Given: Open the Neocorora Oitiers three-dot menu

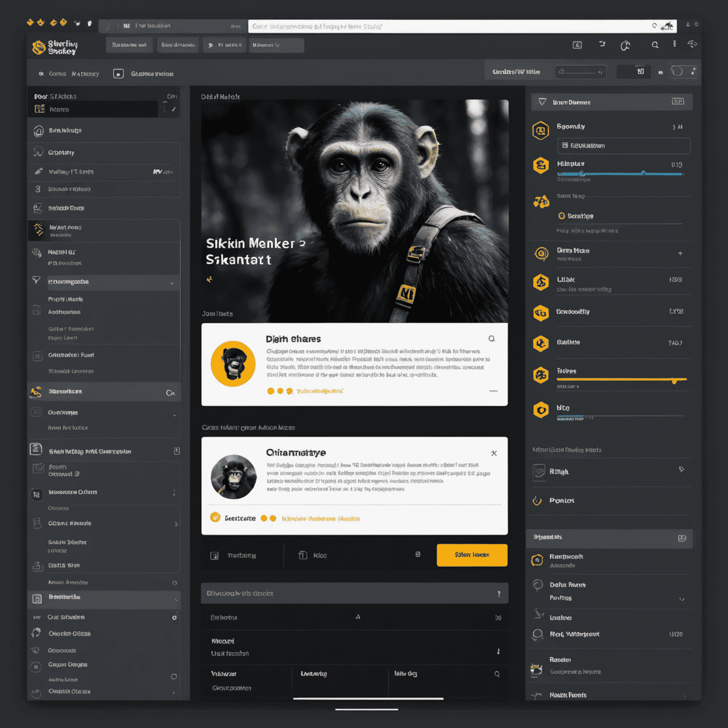Looking at the screenshot, I should pyautogui.click(x=174, y=493).
